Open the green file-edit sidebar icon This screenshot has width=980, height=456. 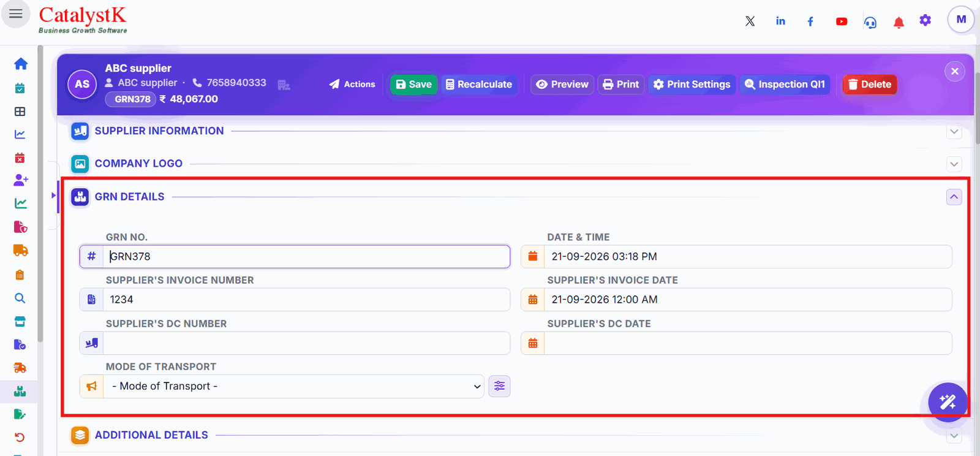point(20,414)
